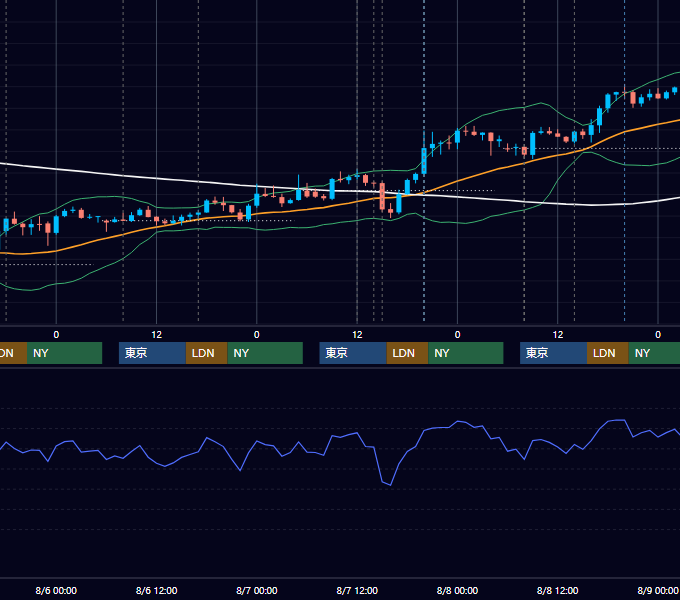Image resolution: width=680 pixels, height=600 pixels.
Task: Click the '12' hour label above 8/8 12:00
Action: (x=558, y=335)
